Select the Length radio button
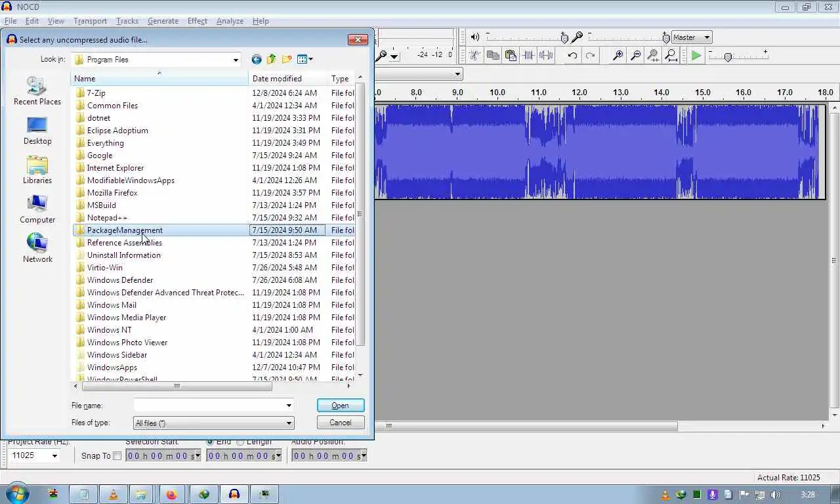 click(x=240, y=442)
